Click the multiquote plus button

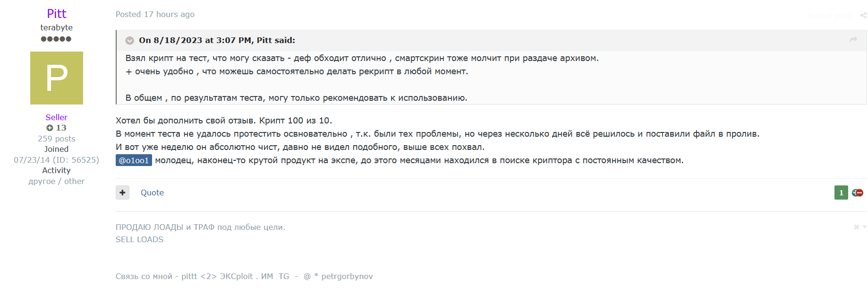122,193
